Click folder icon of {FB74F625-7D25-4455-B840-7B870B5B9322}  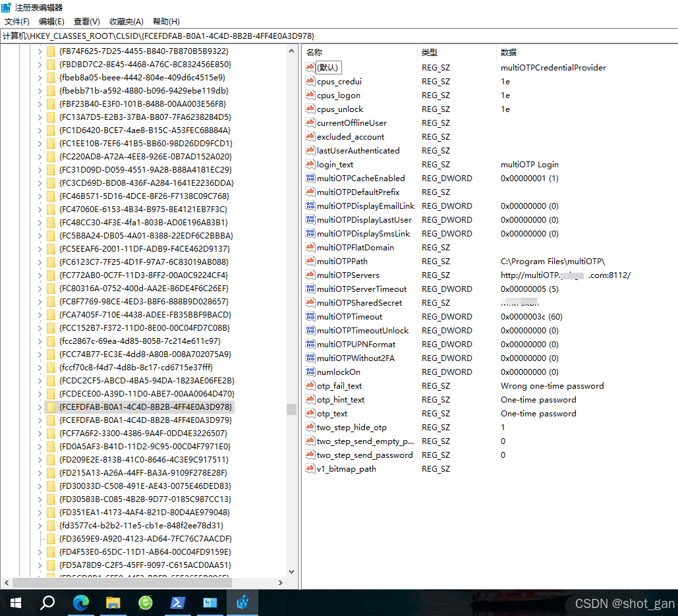coord(51,51)
